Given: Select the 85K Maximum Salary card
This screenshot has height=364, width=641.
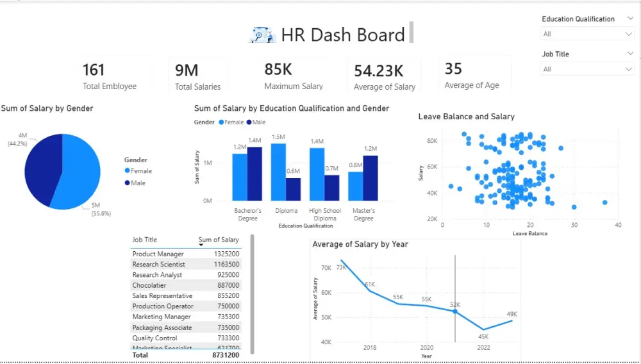Looking at the screenshot, I should coord(294,76).
